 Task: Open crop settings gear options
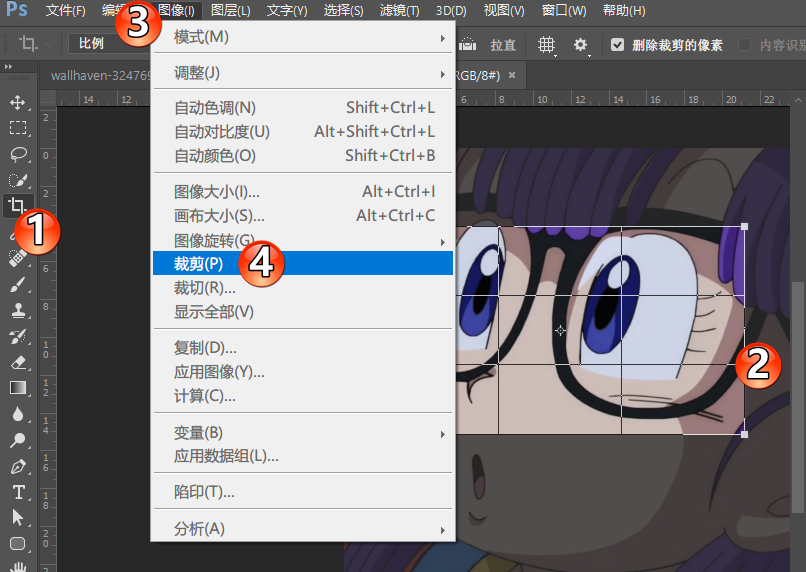point(581,45)
